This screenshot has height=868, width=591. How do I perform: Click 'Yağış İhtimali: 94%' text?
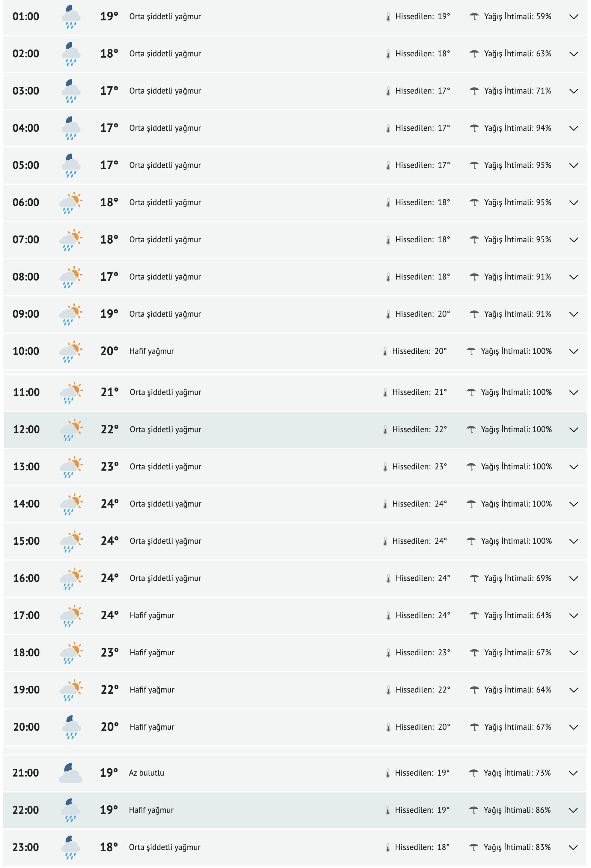coord(518,128)
